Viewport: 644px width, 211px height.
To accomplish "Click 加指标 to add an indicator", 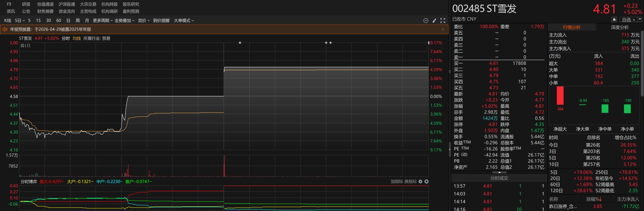I will pyautogui.click(x=396, y=181).
